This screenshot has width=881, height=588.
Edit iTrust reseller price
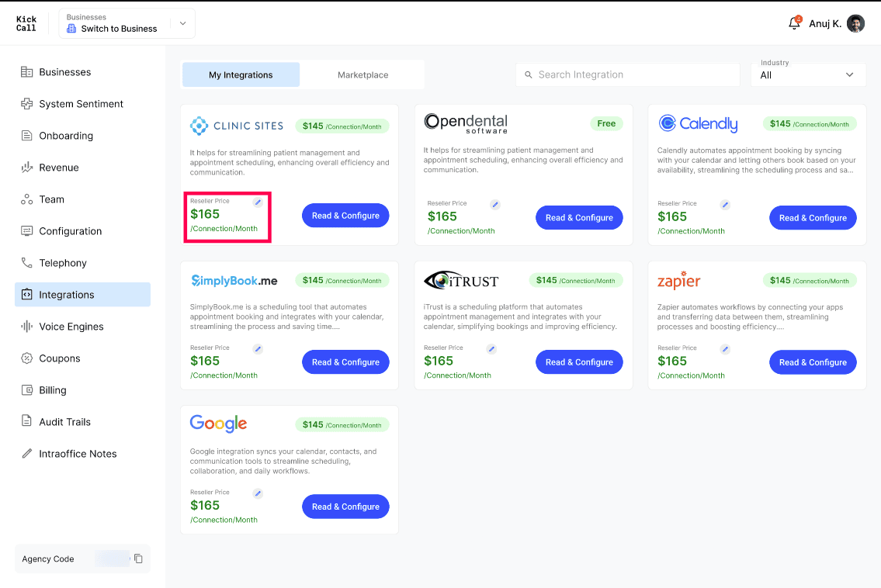[x=491, y=349]
